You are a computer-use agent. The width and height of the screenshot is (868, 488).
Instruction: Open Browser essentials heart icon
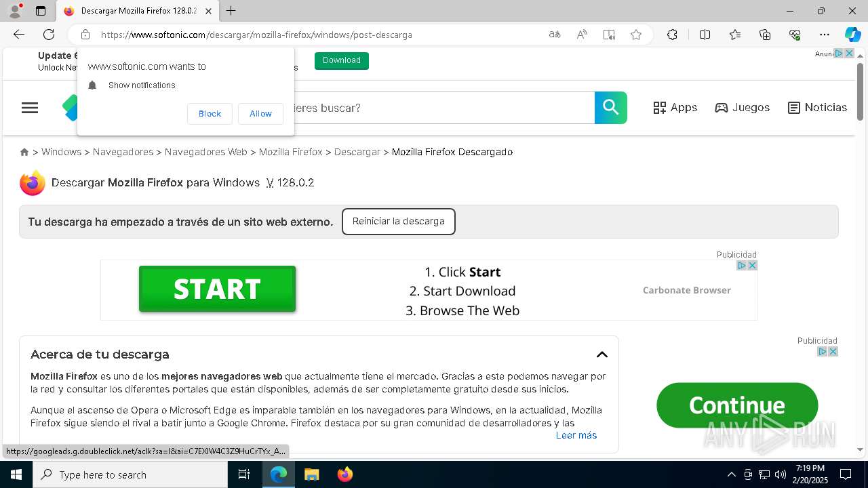[x=795, y=35]
